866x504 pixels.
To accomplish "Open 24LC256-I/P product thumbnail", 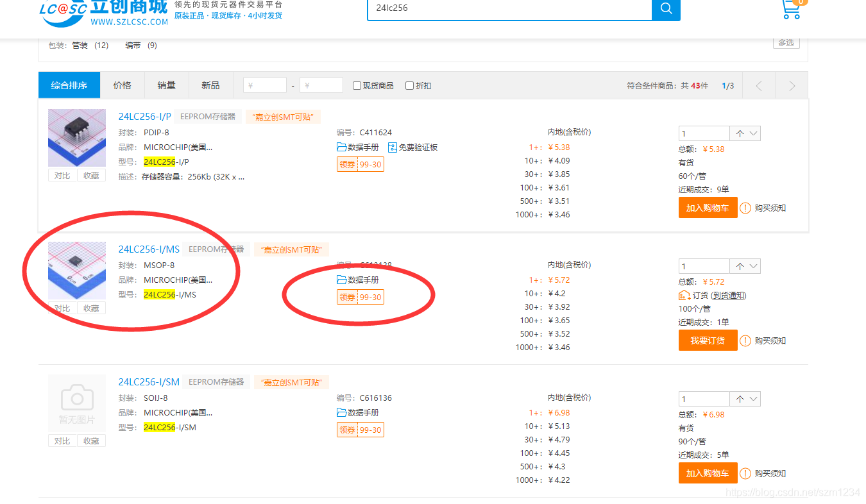I will (77, 138).
